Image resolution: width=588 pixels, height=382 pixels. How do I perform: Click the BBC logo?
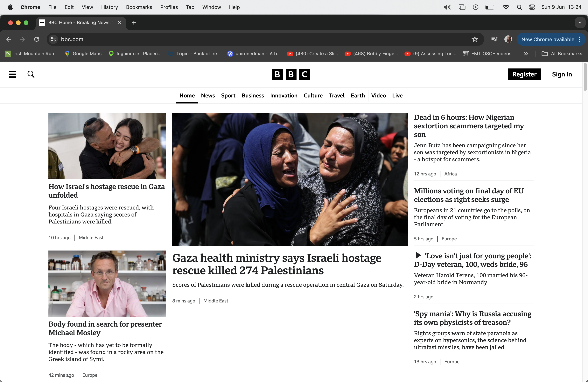click(291, 74)
